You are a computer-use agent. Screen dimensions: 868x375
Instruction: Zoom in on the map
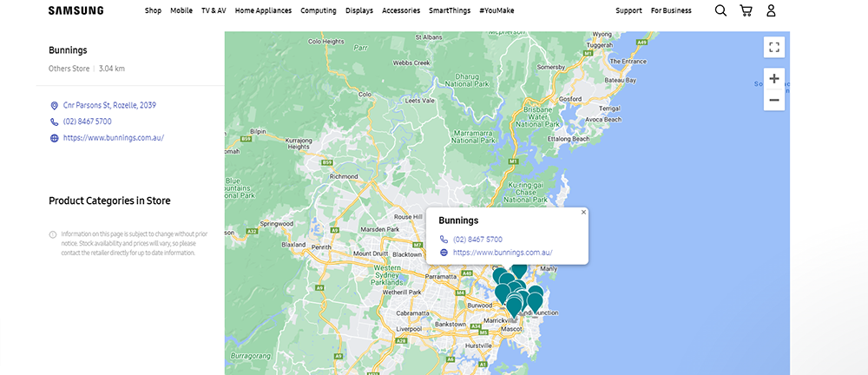pos(774,79)
